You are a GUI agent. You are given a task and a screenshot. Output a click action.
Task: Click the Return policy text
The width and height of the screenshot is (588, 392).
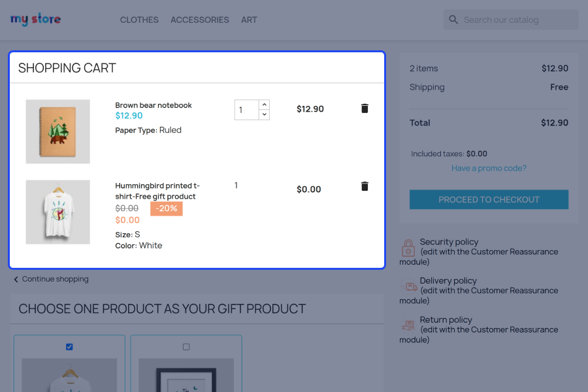pyautogui.click(x=446, y=319)
